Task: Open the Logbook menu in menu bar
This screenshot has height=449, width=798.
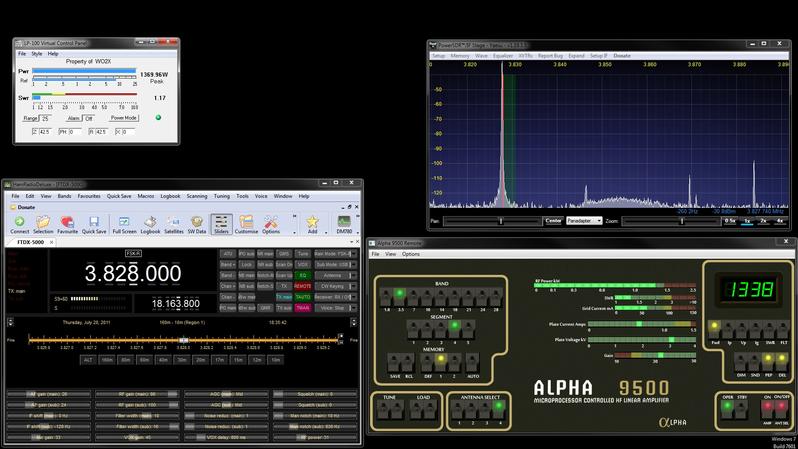Action: point(170,196)
